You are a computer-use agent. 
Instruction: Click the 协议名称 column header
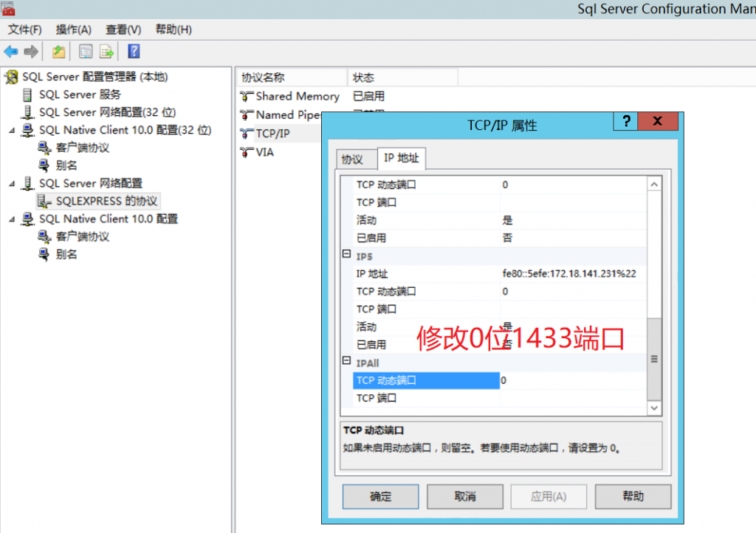point(292,78)
